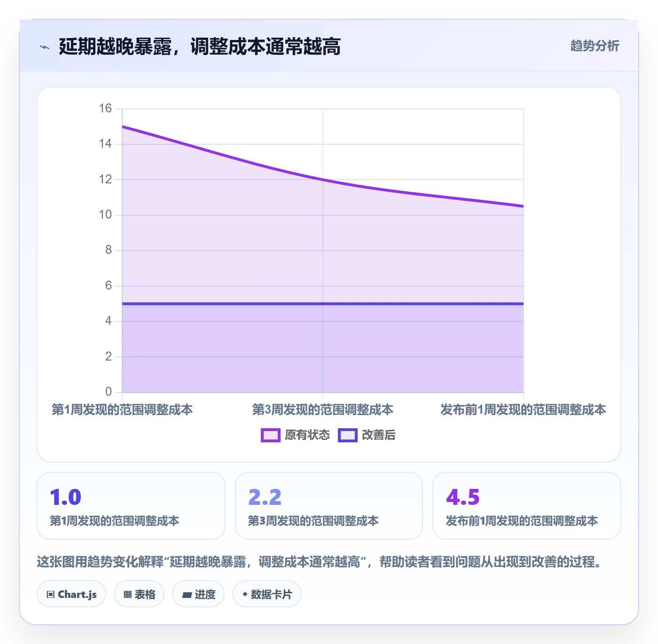This screenshot has height=644, width=658.
Task: Toggle the 原有状态 legend swatch
Action: pyautogui.click(x=270, y=435)
